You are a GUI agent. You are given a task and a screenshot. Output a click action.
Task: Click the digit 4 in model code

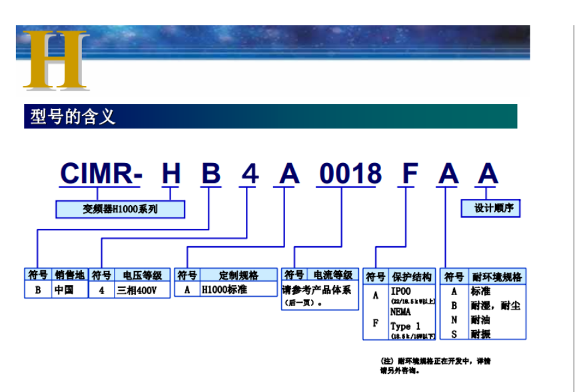coord(249,174)
